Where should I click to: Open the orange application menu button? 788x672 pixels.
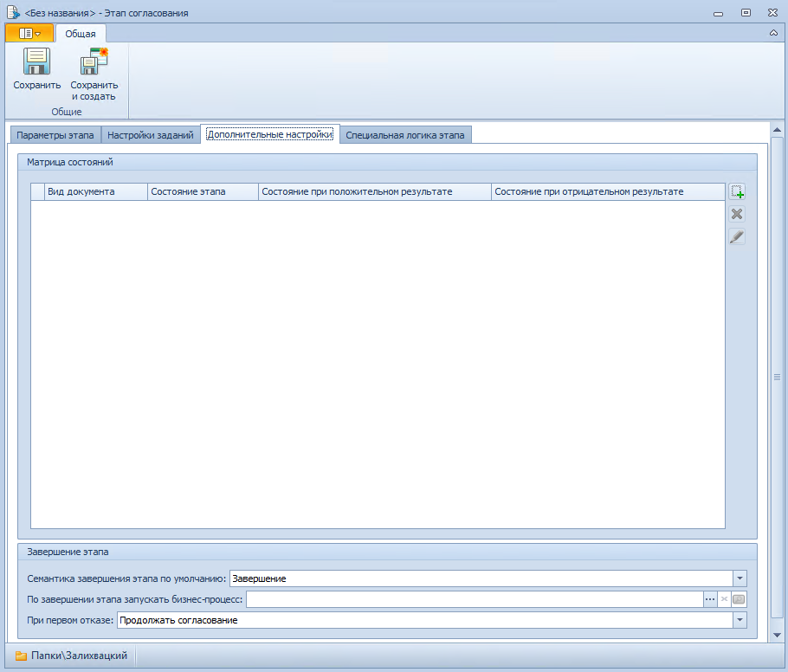29,33
